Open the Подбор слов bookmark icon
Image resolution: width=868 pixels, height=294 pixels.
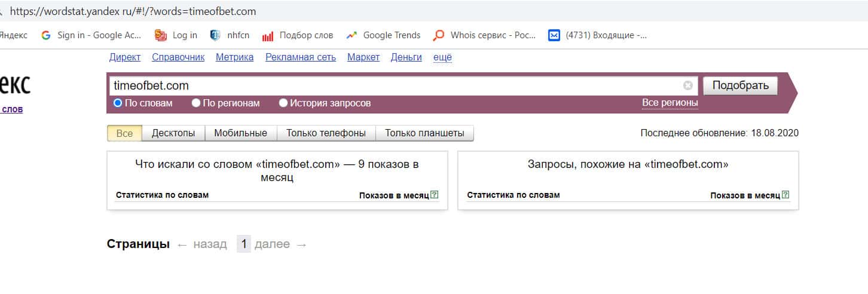point(267,36)
